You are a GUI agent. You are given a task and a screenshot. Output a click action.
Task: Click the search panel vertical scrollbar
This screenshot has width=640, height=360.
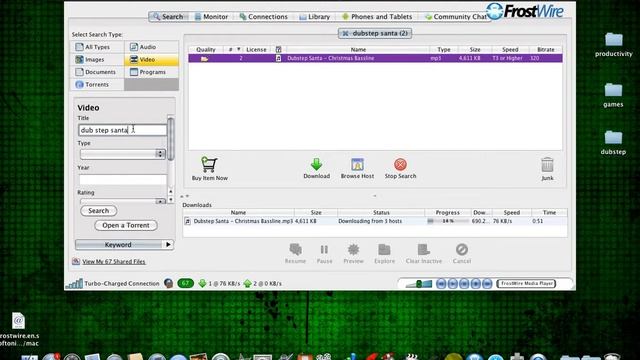click(171, 139)
